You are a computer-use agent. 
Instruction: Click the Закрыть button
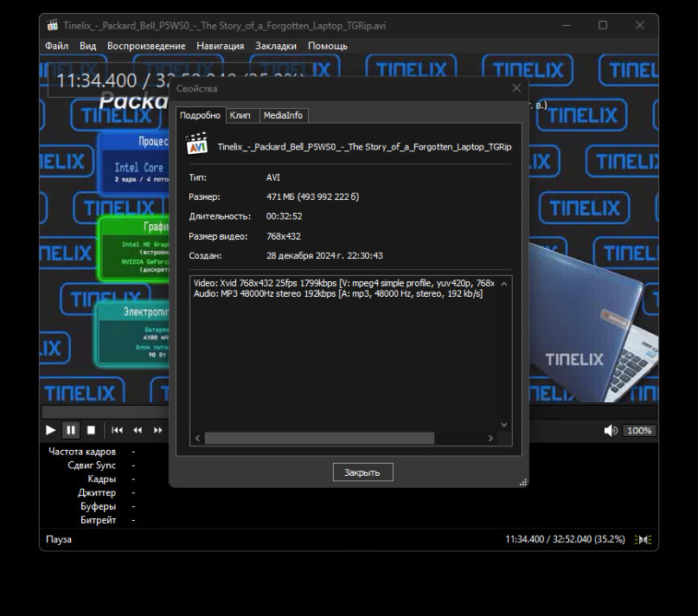pos(362,472)
